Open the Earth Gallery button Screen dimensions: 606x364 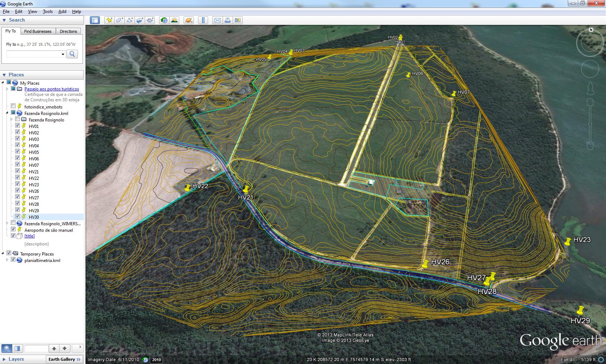65,359
